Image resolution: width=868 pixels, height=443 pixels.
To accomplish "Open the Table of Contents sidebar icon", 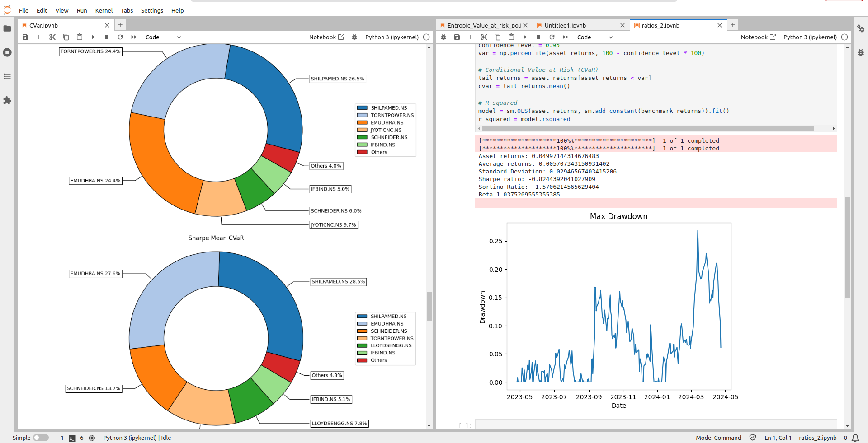I will click(x=7, y=76).
